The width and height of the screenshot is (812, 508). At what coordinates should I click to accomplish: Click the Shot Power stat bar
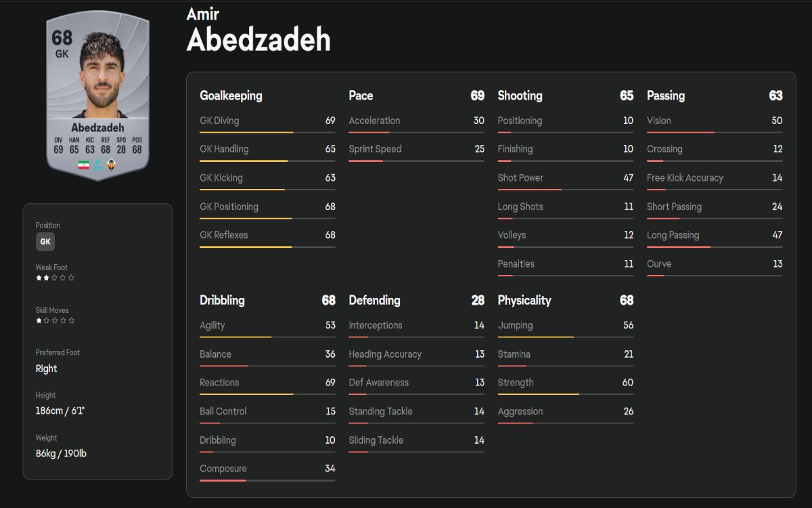(565, 190)
